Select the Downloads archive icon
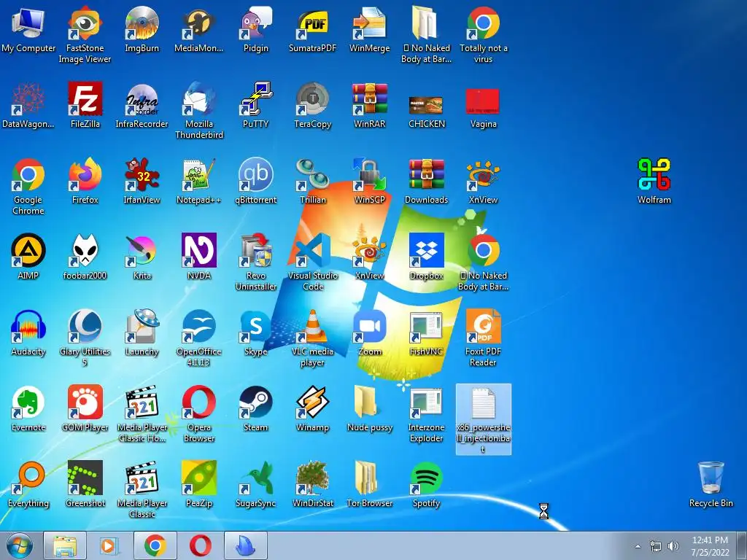Screen dimensions: 747x560 point(426,181)
